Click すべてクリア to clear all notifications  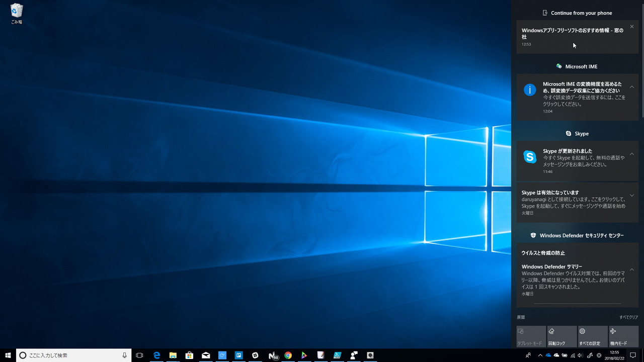(628, 317)
